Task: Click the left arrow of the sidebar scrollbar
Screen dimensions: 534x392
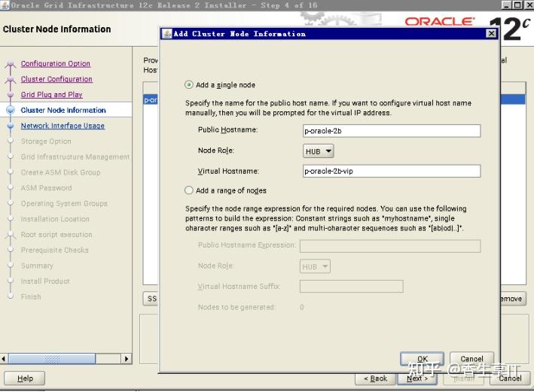Action: click(4, 359)
